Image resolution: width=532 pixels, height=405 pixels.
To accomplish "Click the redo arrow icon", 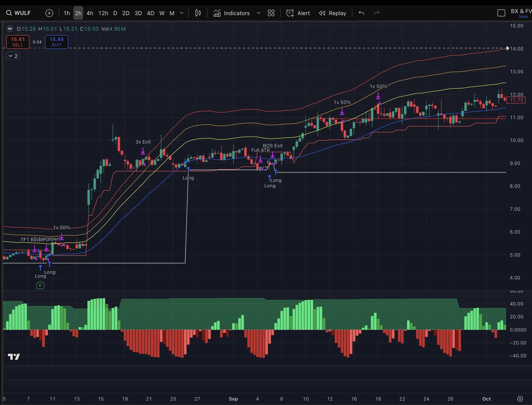I will [x=376, y=13].
